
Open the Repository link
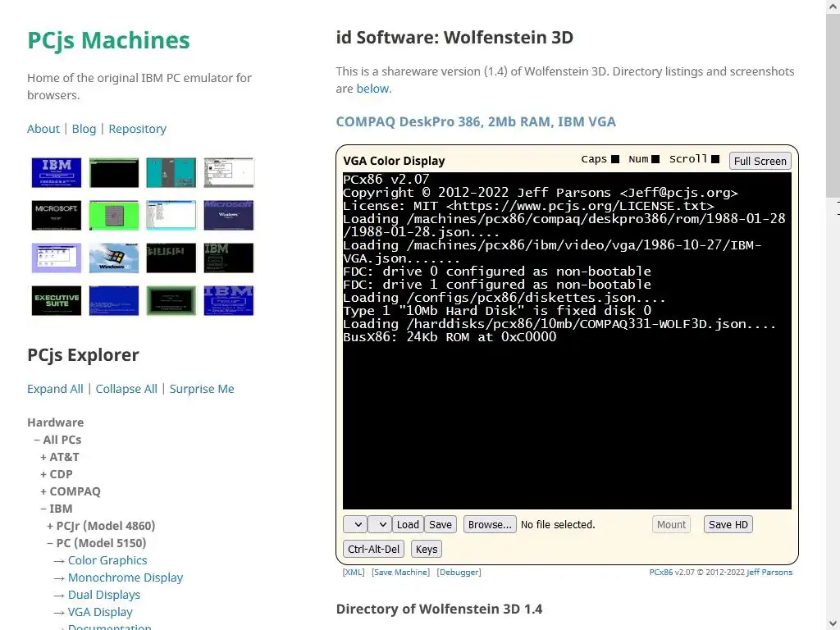point(137,129)
